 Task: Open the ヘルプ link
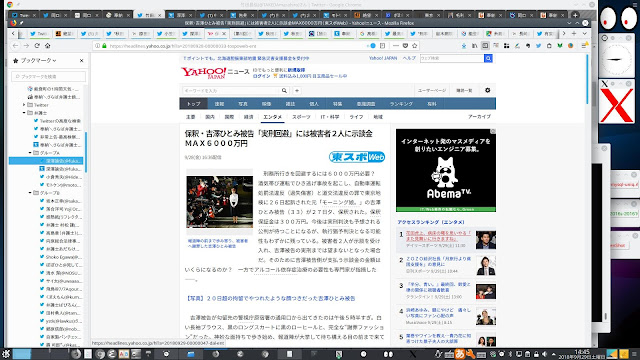[x=409, y=58]
